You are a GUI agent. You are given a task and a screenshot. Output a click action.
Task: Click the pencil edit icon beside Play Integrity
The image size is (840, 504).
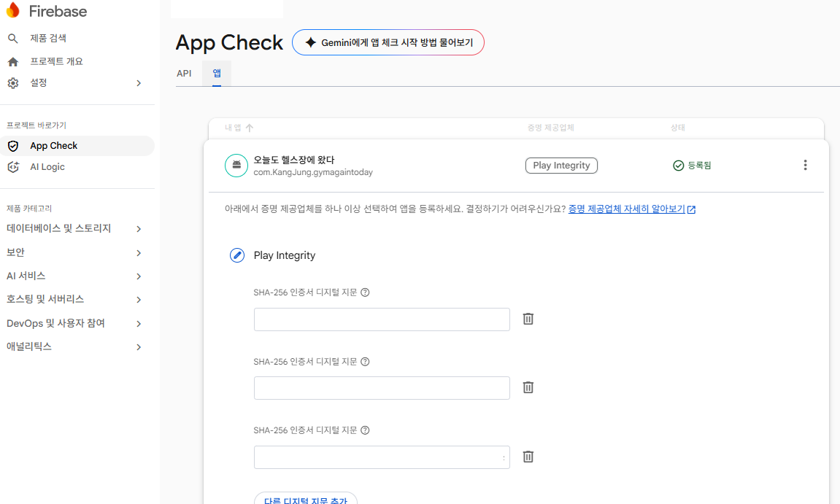pos(236,255)
